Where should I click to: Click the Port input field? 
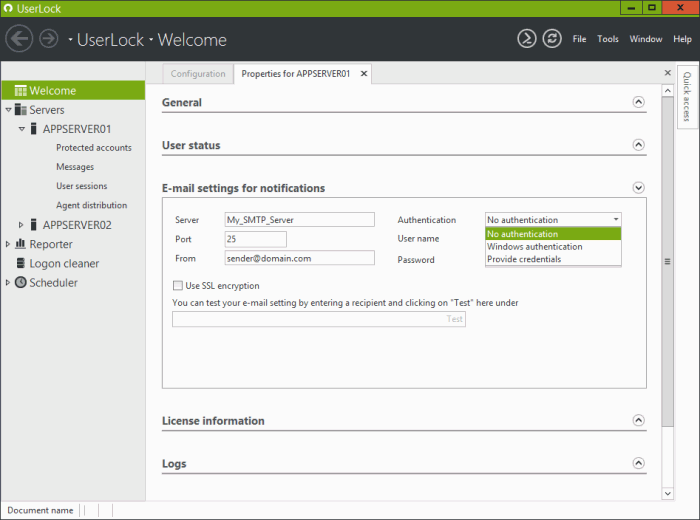point(255,239)
